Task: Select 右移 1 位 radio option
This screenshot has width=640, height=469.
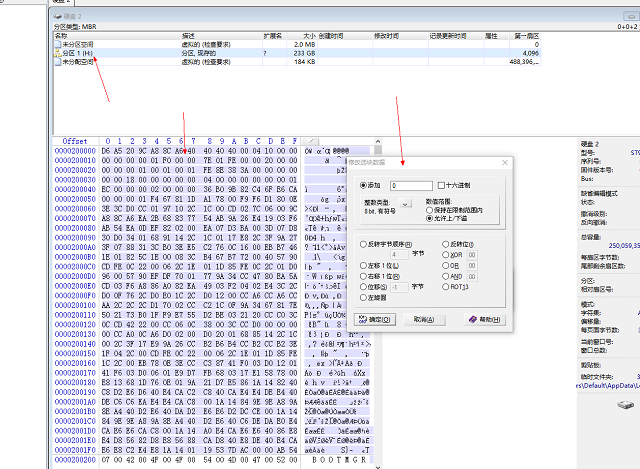Action: tap(363, 276)
